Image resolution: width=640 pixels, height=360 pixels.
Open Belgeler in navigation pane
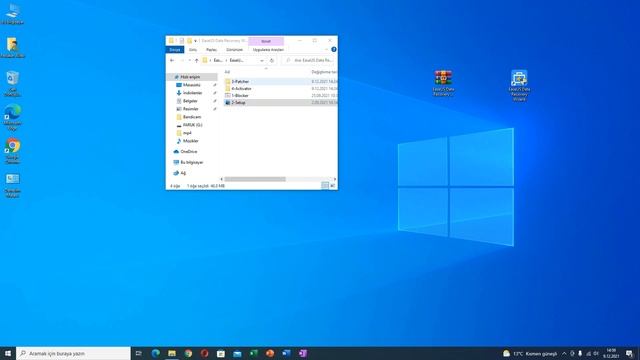[x=190, y=101]
